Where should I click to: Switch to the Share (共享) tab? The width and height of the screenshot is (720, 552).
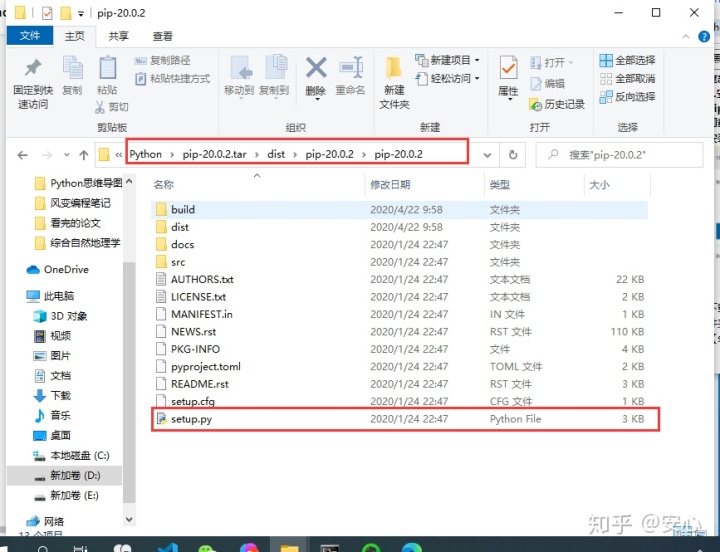(118, 36)
